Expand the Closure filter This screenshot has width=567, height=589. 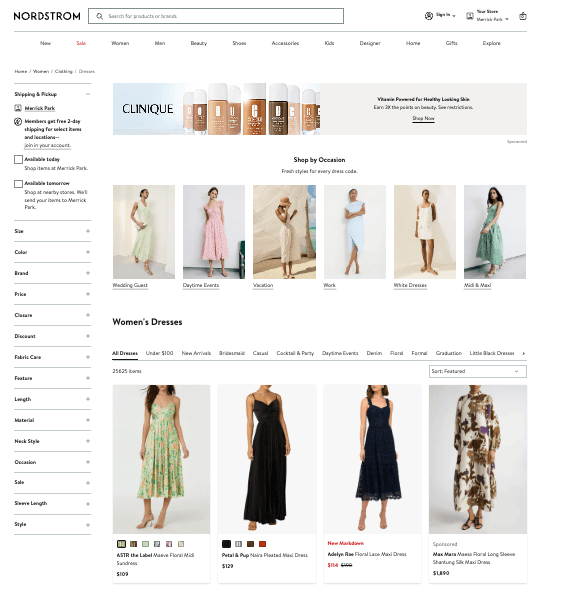pyautogui.click(x=88, y=315)
